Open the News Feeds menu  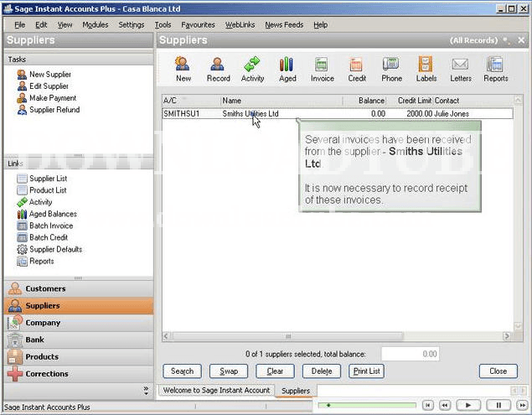[x=284, y=25]
